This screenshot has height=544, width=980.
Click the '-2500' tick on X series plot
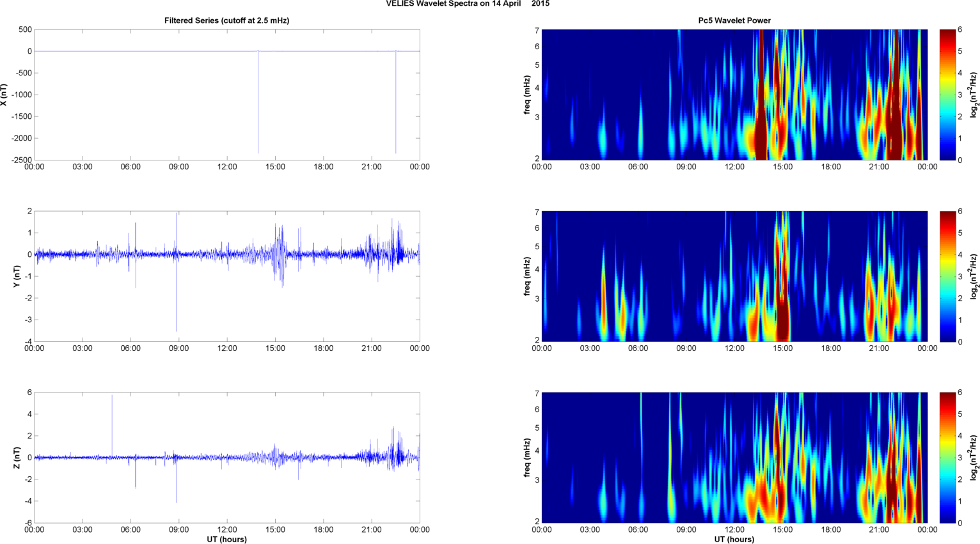pos(22,160)
